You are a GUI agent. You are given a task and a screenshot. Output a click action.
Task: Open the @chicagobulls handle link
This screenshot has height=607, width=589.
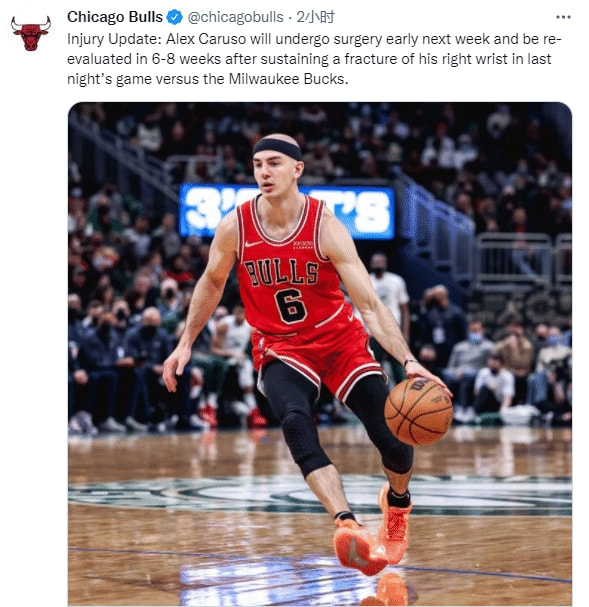pyautogui.click(x=235, y=17)
